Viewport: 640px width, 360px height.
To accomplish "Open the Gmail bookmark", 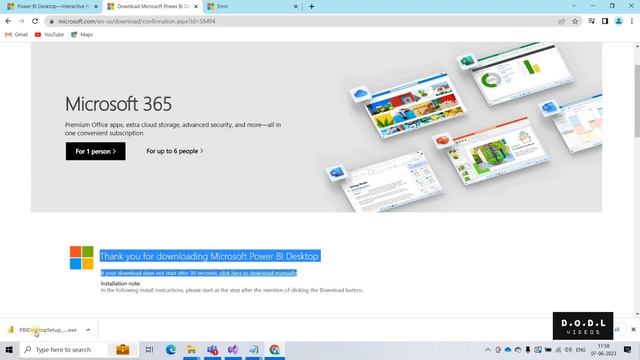I will point(16,35).
